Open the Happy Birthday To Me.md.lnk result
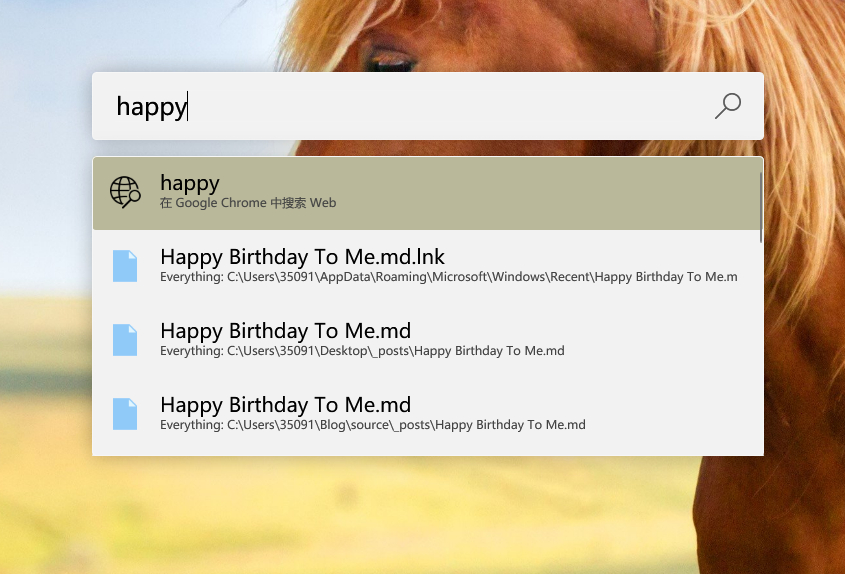Screen dimensions: 845x574 click(302, 257)
